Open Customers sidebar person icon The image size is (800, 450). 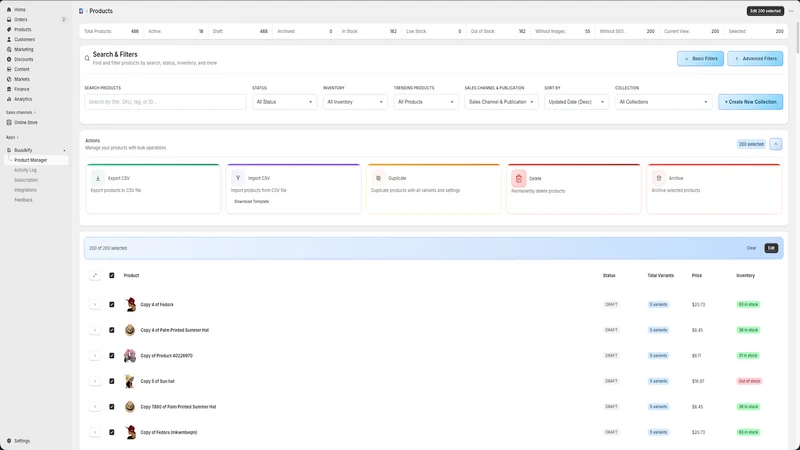[9, 39]
